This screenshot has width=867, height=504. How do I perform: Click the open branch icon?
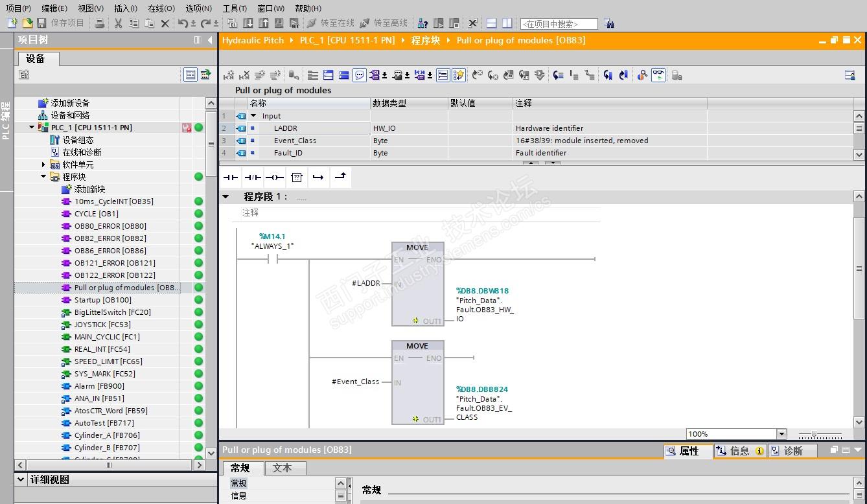pyautogui.click(x=318, y=178)
